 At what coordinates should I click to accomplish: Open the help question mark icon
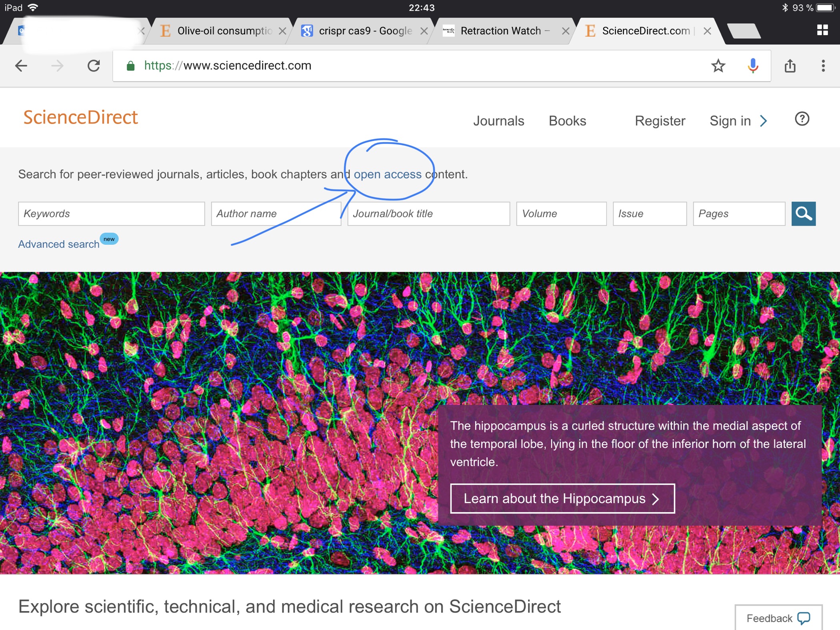click(x=802, y=119)
